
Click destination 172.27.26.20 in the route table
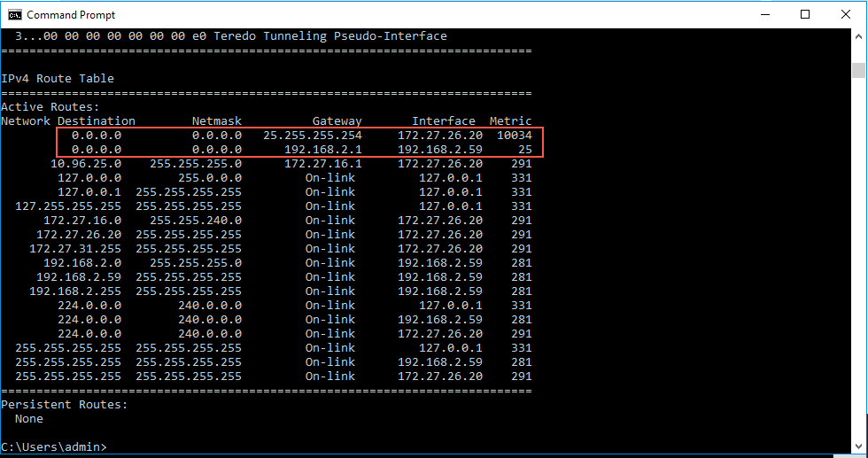[x=79, y=234]
